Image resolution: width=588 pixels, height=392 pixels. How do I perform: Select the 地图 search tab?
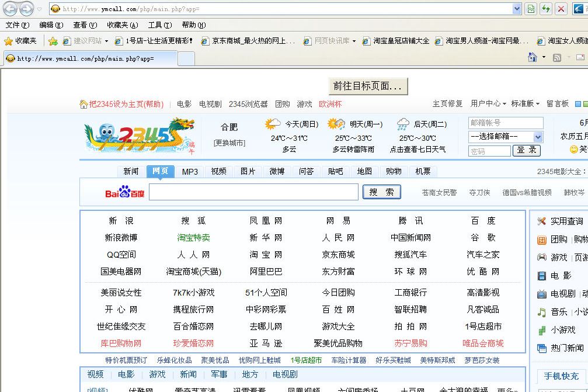(x=364, y=171)
